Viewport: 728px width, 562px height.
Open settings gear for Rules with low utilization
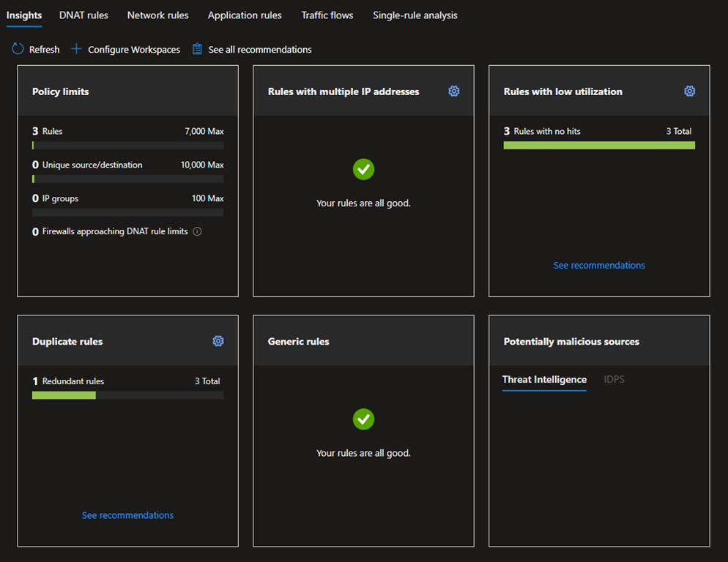click(x=689, y=91)
